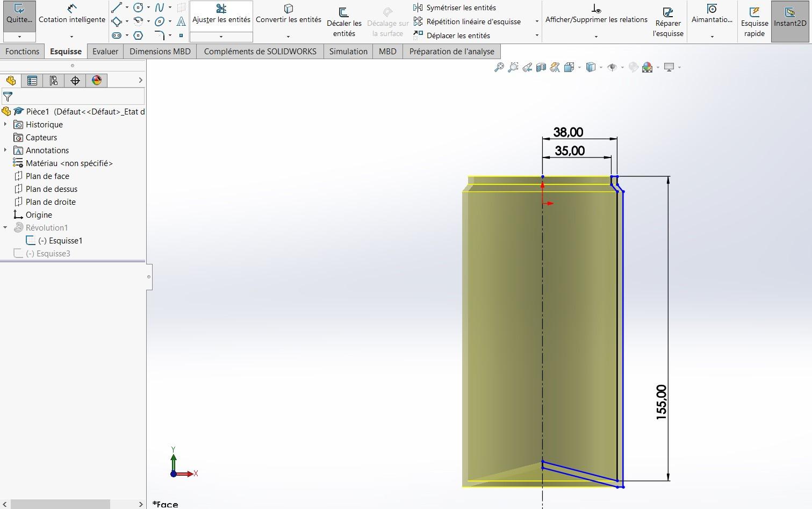Image resolution: width=812 pixels, height=509 pixels.
Task: Click the Apply Scene icon
Action: click(648, 67)
